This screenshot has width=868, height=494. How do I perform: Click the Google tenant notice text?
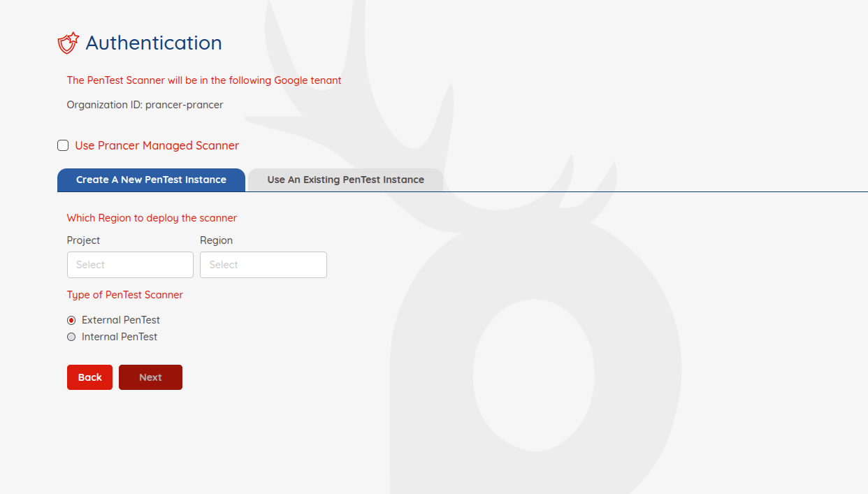(204, 80)
